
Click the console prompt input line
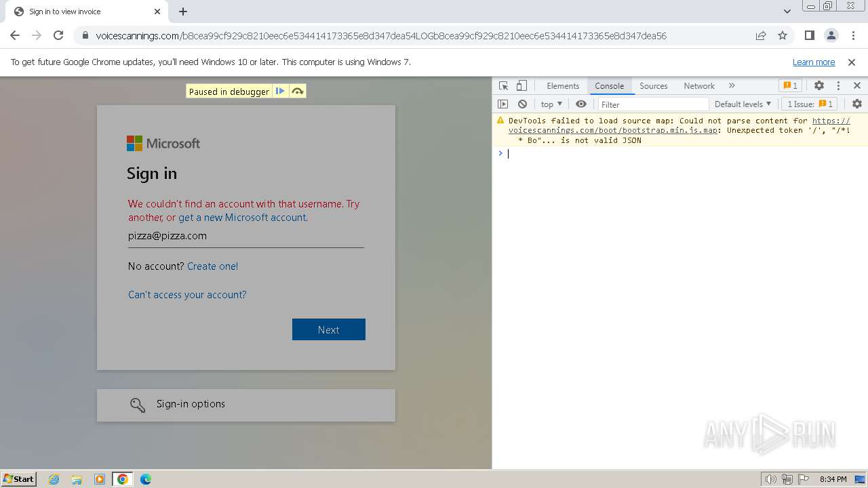[x=680, y=154]
